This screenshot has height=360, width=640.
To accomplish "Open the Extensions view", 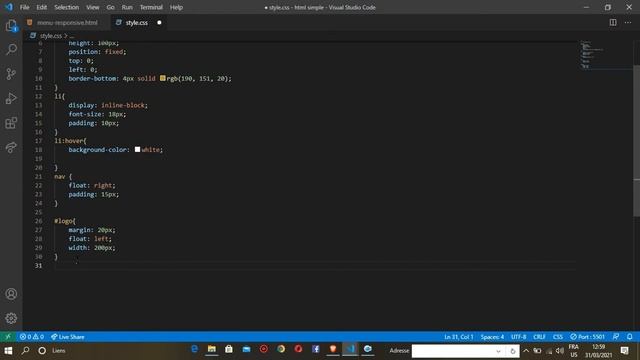I will coord(11,123).
